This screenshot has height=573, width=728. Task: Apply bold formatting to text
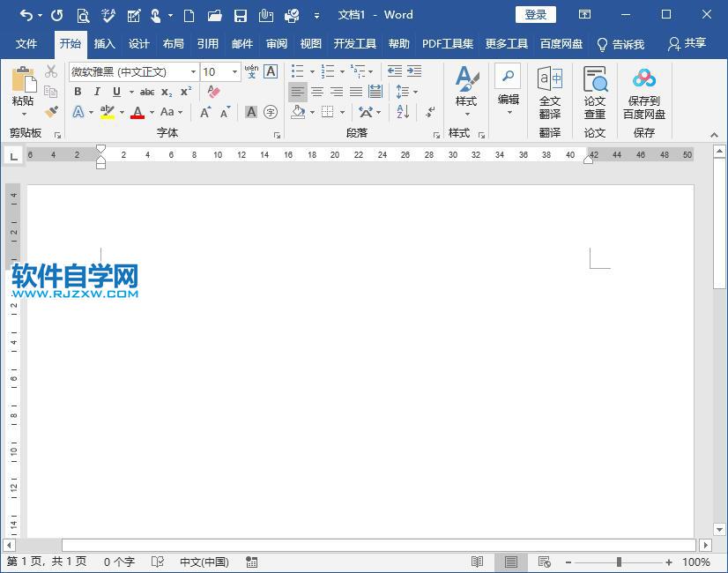78,92
